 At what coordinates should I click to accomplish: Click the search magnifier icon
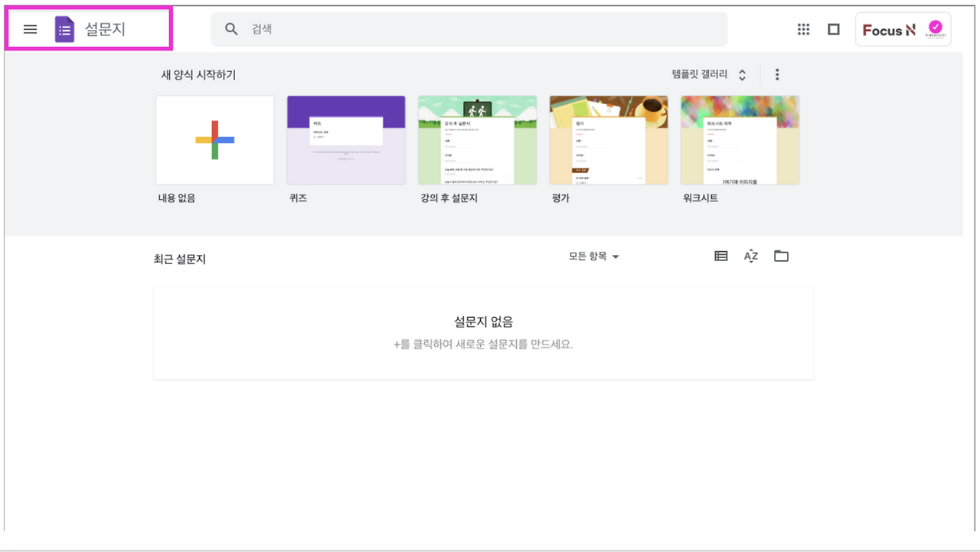tap(230, 29)
